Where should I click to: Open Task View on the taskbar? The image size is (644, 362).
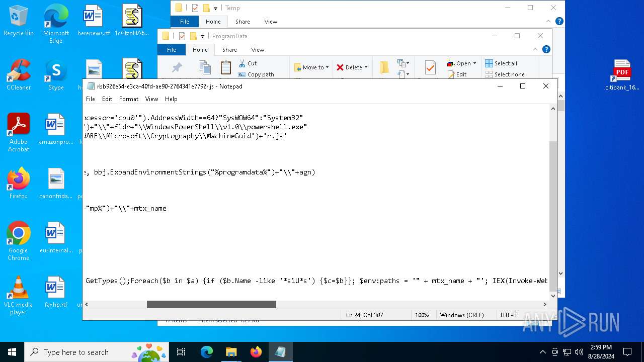(x=181, y=352)
